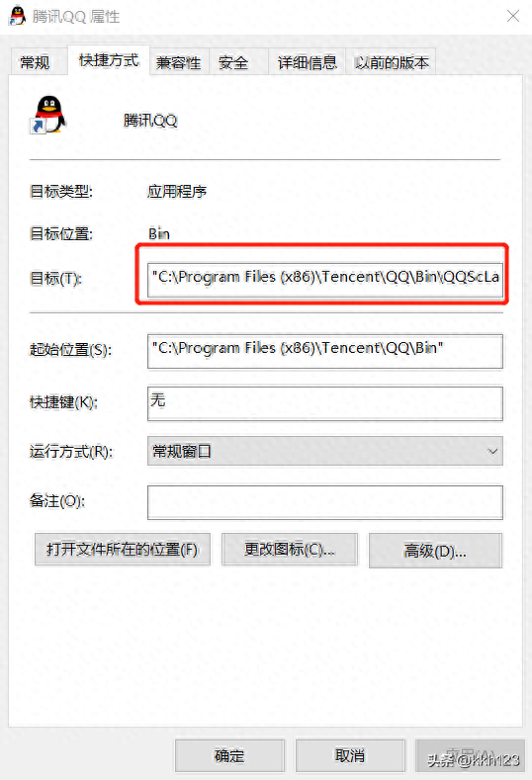Click 打开文件所在的位置(F) button

coord(123,550)
